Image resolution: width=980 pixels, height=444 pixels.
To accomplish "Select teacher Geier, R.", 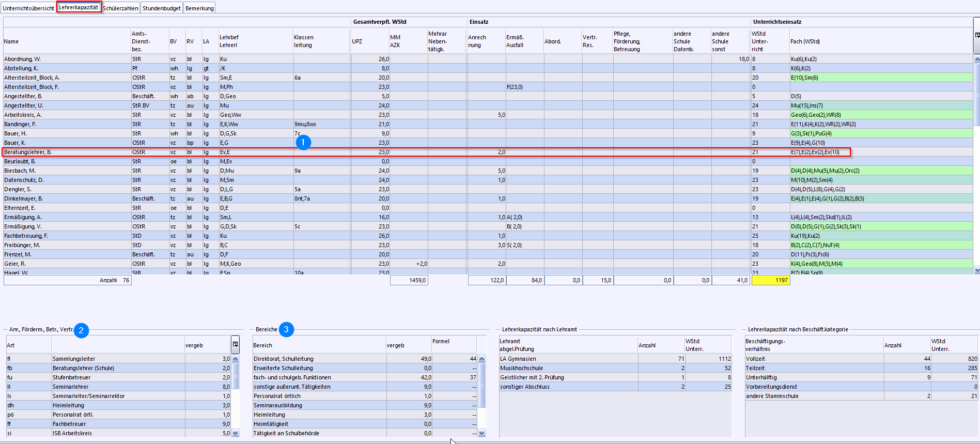I will click(488, 264).
